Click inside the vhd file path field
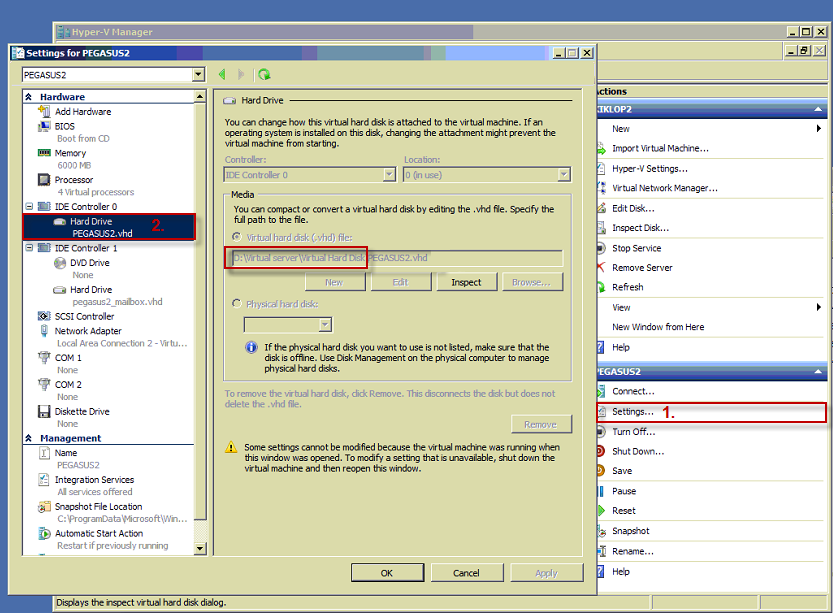The width and height of the screenshot is (833, 613). click(x=397, y=258)
